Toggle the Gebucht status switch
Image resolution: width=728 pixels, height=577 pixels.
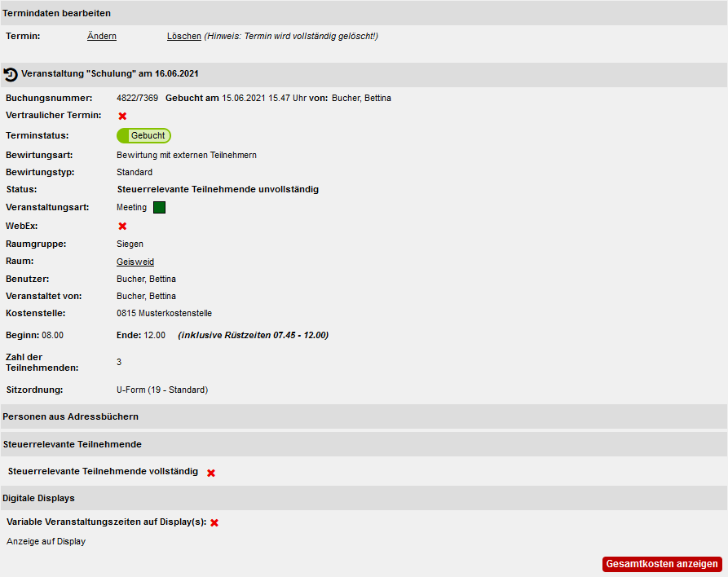[x=144, y=135]
